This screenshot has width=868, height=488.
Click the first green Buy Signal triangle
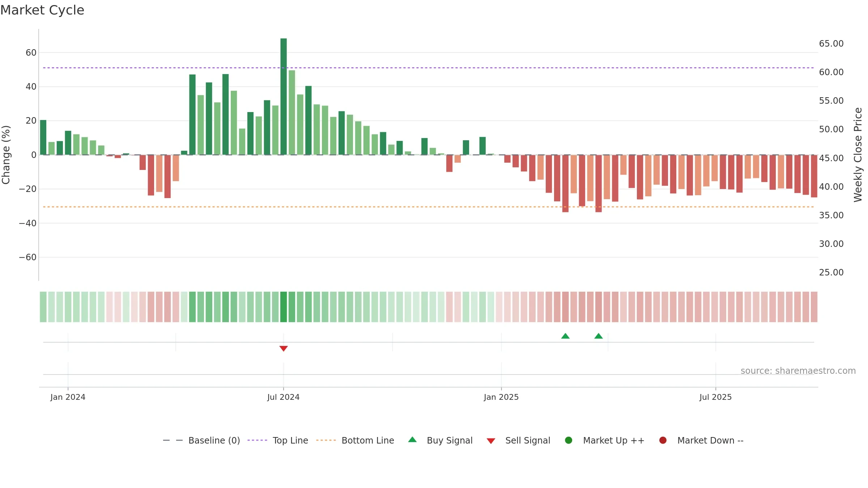565,336
